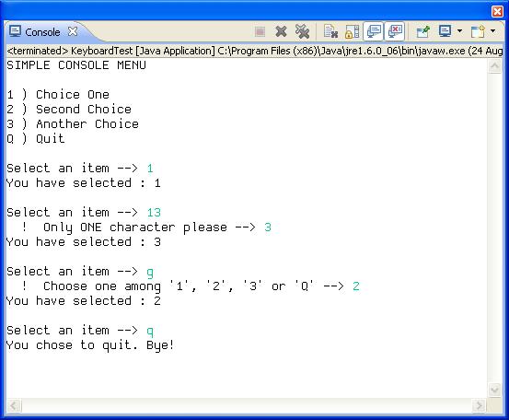Expand the Open Console dropdown arrow
The height and width of the screenshot is (420, 509).
[492, 31]
